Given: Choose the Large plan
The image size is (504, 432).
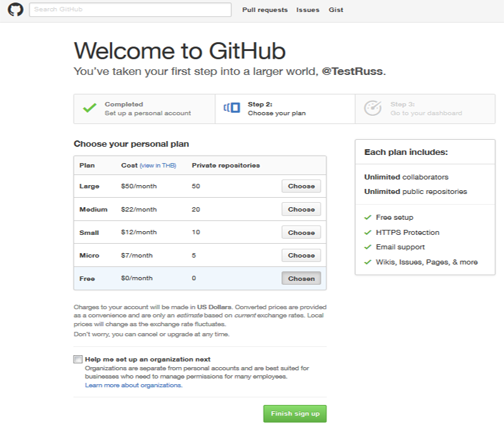Looking at the screenshot, I should pos(301,186).
